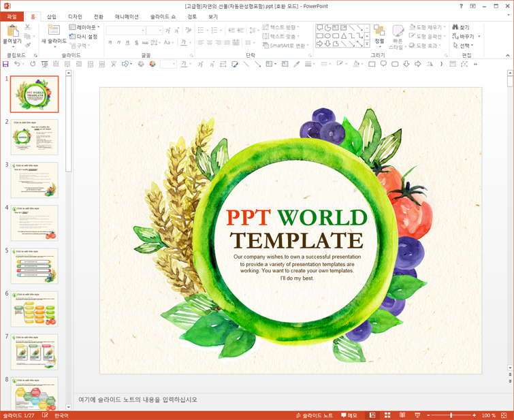
Task: Open the font size combo box in ribbon
Action: coord(155,31)
